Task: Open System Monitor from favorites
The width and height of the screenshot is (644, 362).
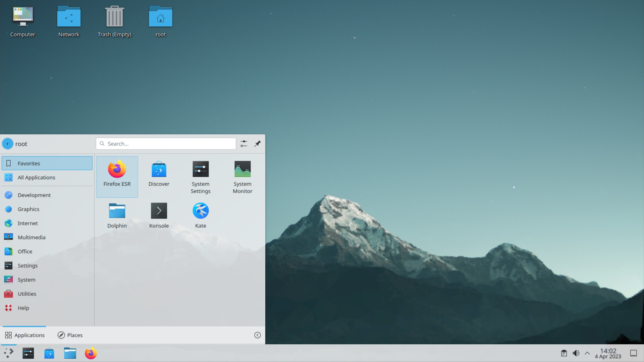Action: pyautogui.click(x=242, y=177)
